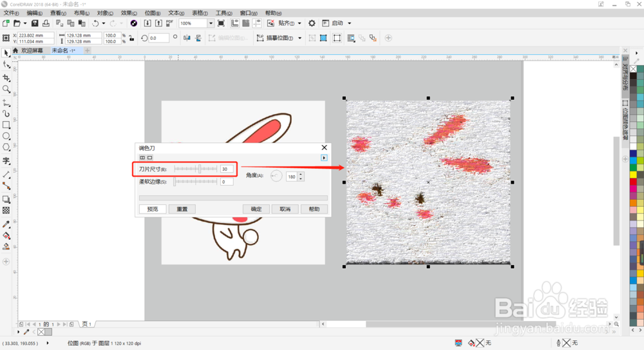Select the Eyedropper tool
The width and height of the screenshot is (644, 350).
(6, 224)
